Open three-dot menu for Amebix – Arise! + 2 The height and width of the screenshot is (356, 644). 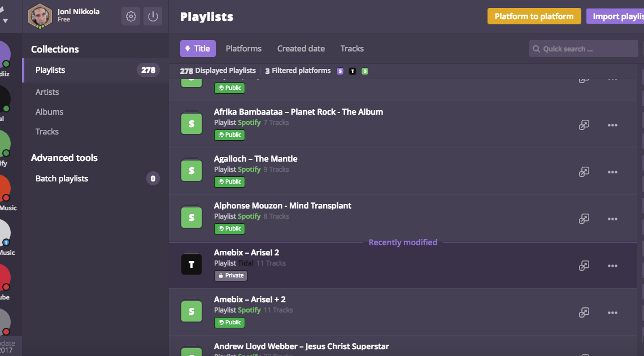[612, 312]
